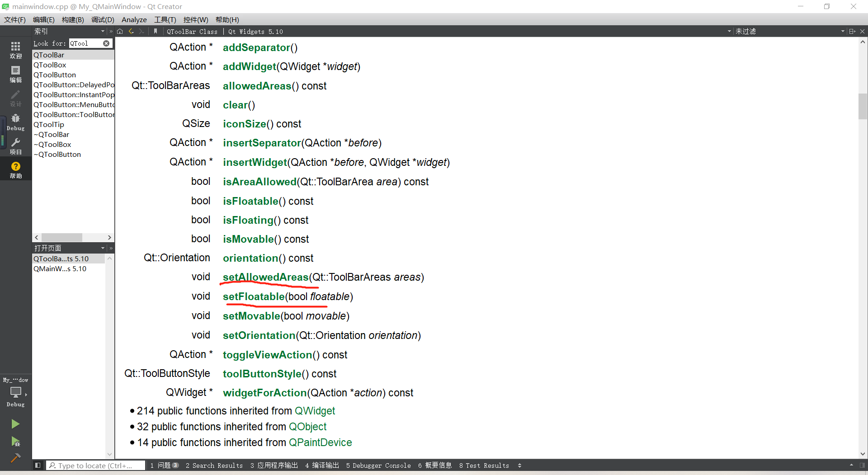
Task: Click the Type to locate field
Action: [96, 465]
